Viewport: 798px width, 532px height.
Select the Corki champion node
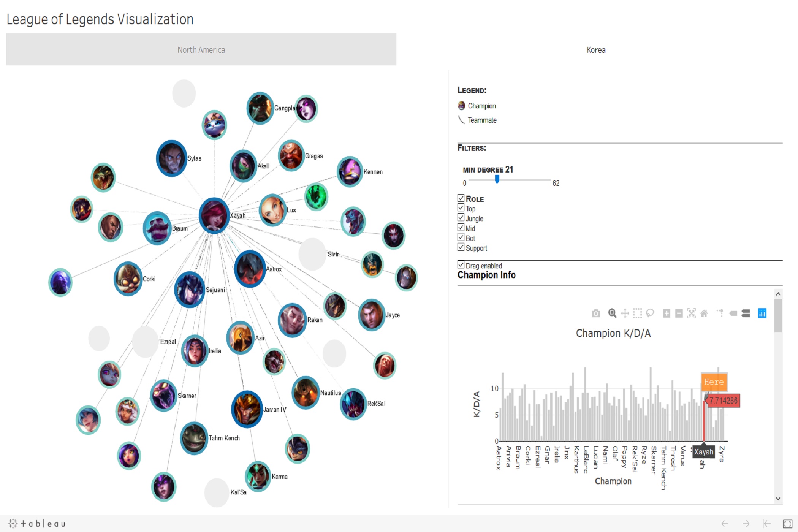[x=128, y=279]
